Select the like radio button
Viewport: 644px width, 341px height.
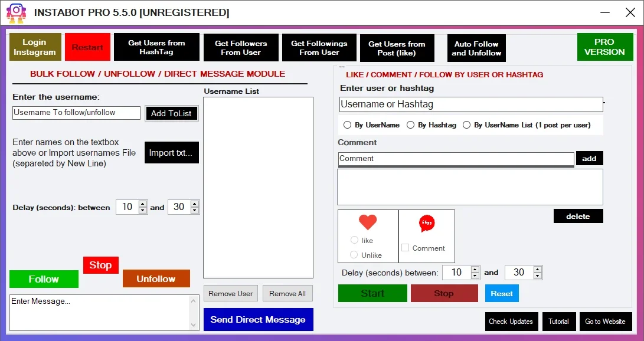[x=354, y=240]
